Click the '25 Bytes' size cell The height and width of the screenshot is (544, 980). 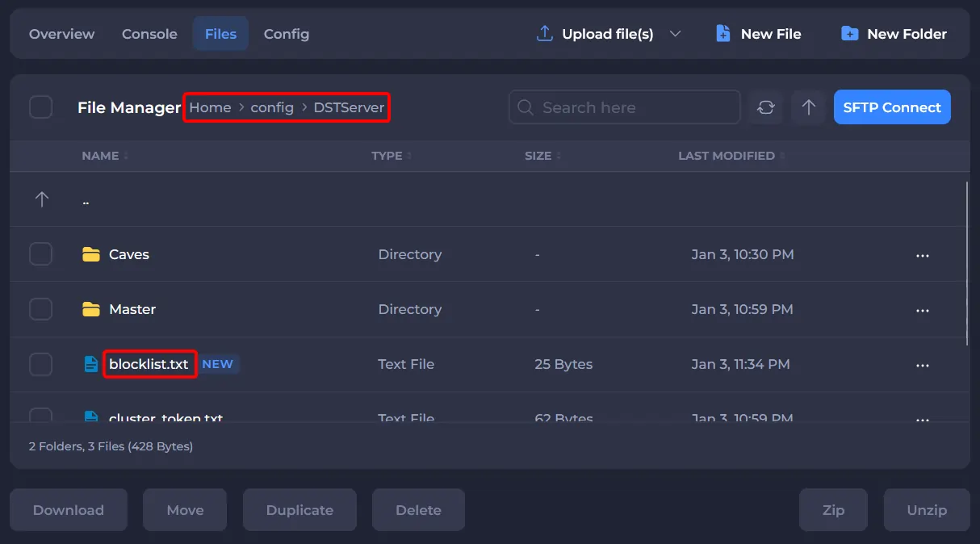click(x=563, y=364)
